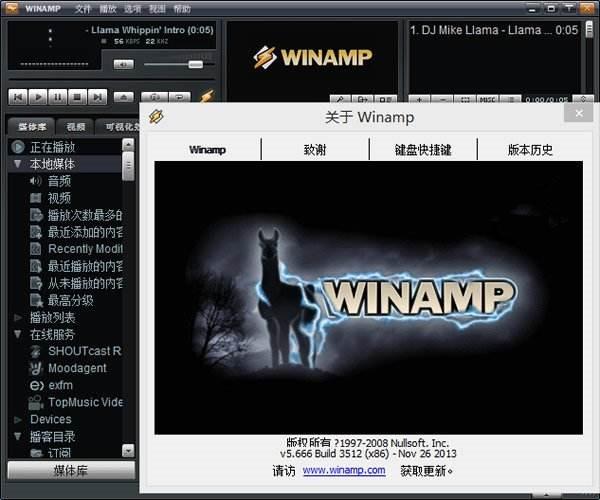Click the Moodagent icon
The height and width of the screenshot is (500, 600).
coord(36,368)
